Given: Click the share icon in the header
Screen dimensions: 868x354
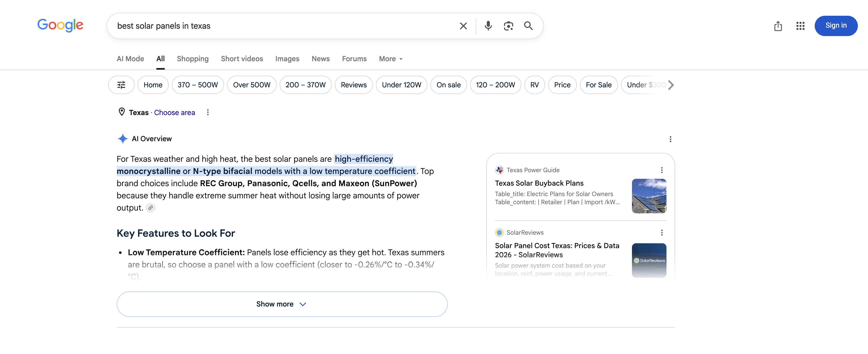Looking at the screenshot, I should point(778,26).
